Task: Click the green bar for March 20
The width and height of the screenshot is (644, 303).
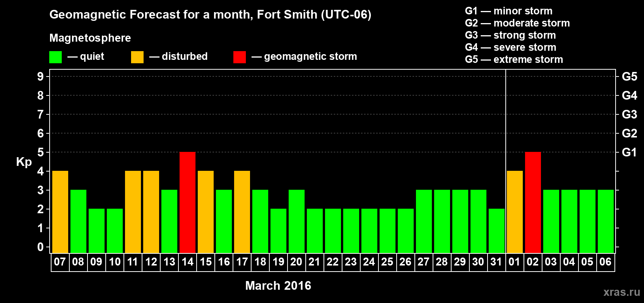Action: point(297,221)
